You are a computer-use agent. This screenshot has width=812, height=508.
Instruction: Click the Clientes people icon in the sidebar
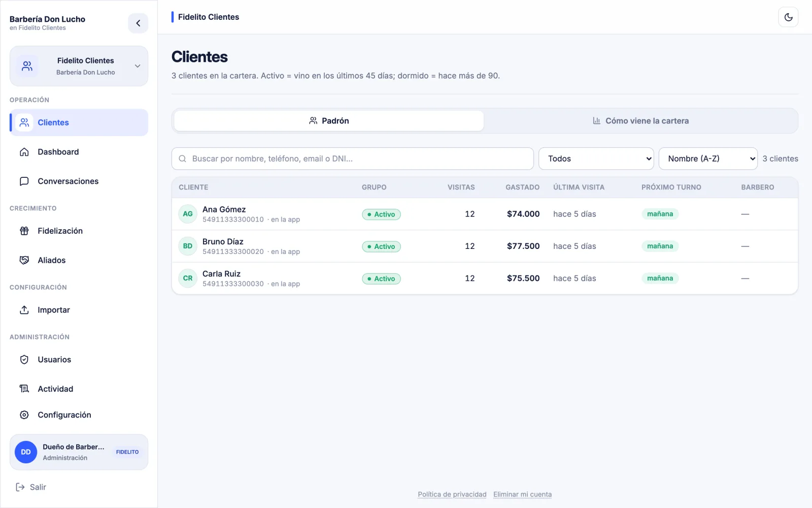coord(24,122)
